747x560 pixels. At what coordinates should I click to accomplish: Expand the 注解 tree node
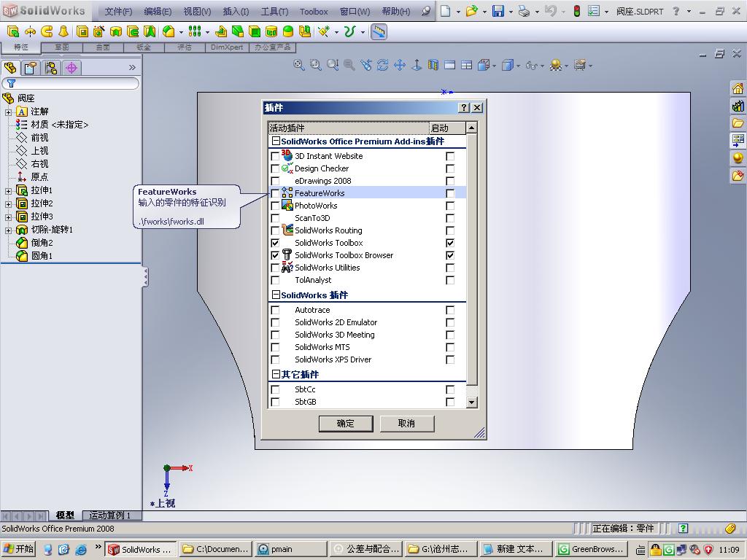(x=8, y=112)
